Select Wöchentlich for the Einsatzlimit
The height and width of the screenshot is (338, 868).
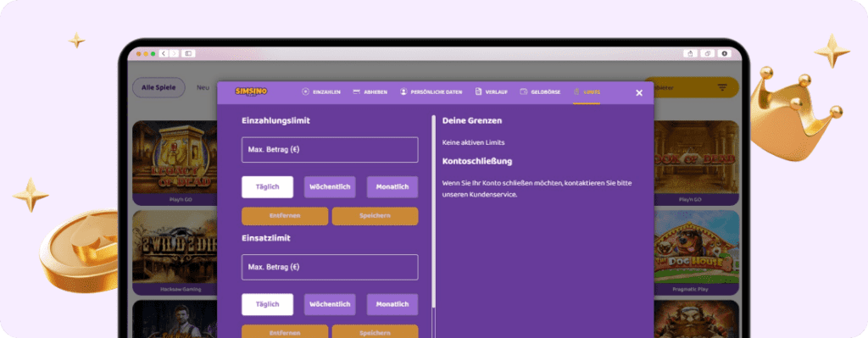point(330,304)
